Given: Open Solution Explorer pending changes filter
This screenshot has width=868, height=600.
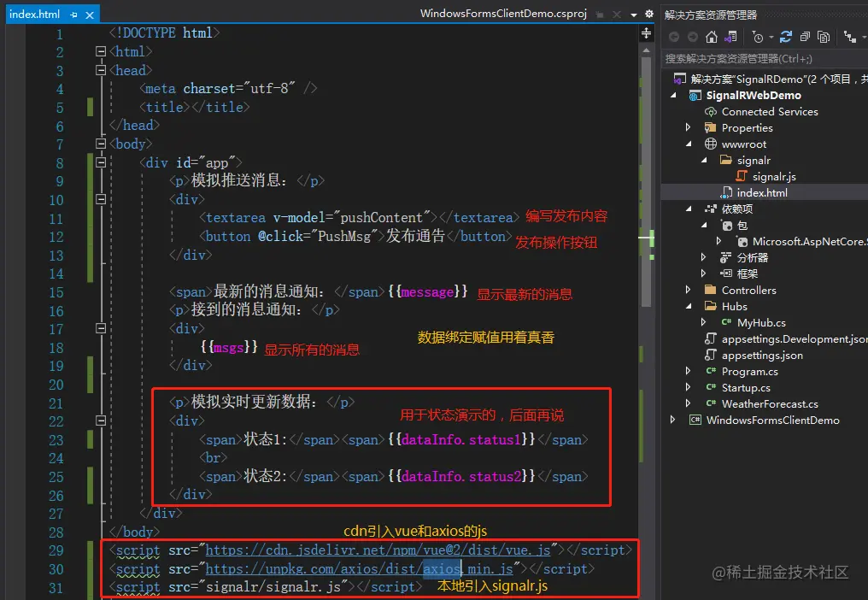Looking at the screenshot, I should (x=759, y=38).
